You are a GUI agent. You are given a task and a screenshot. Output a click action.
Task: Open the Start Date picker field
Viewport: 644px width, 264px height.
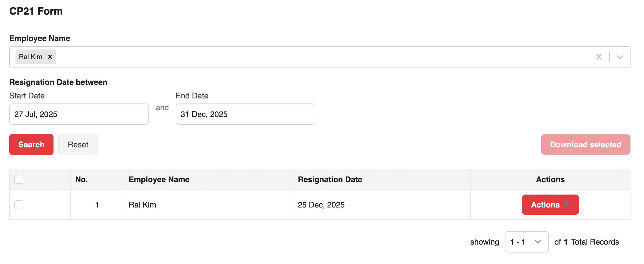coord(79,114)
